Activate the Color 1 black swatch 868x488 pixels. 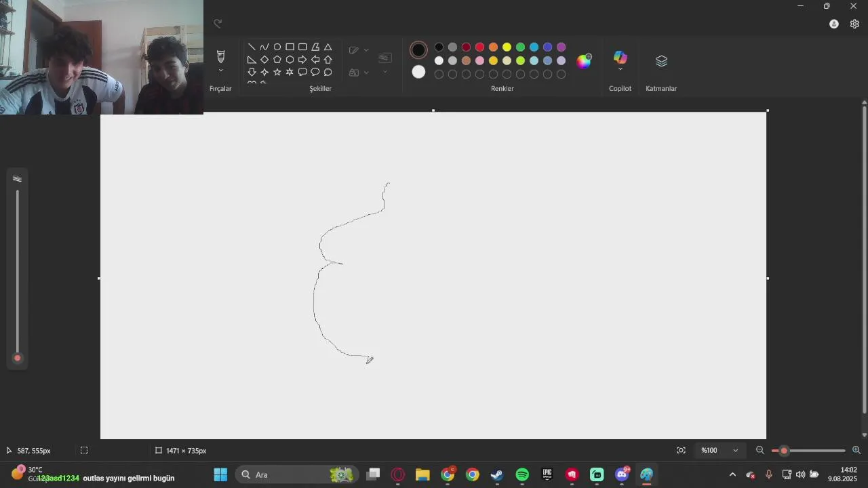[x=418, y=49]
